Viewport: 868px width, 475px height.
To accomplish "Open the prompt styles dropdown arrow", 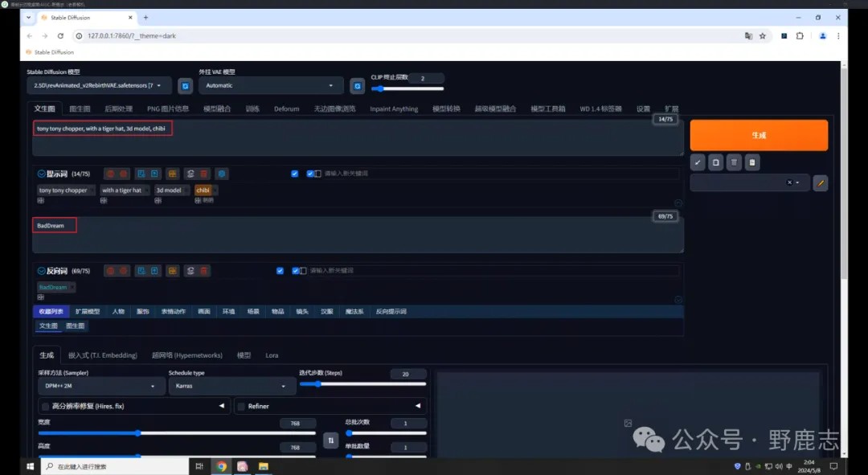I will (x=797, y=182).
